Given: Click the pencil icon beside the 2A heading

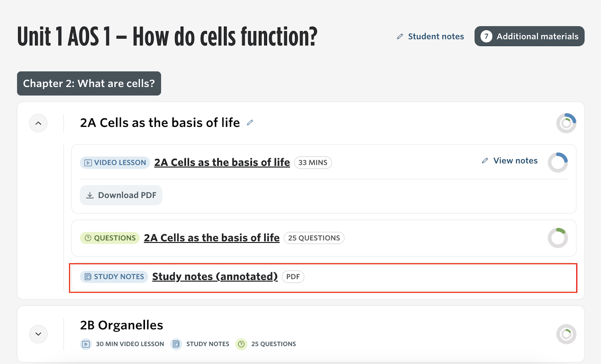Looking at the screenshot, I should tap(250, 123).
